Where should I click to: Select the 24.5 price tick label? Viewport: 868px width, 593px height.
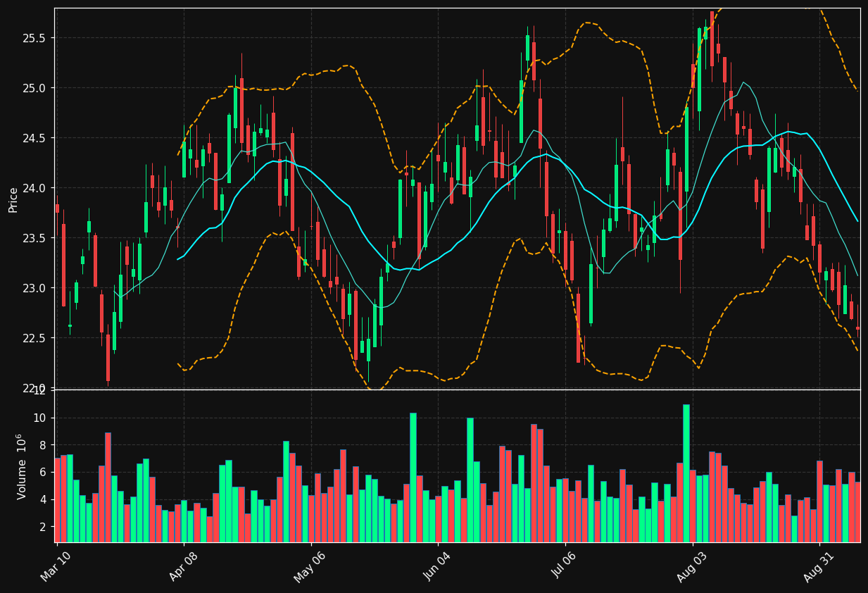point(34,138)
